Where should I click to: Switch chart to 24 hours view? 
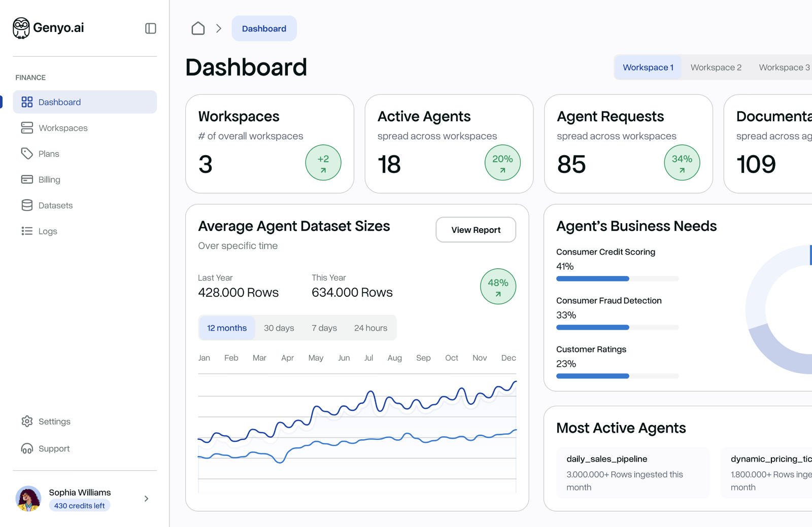point(371,328)
